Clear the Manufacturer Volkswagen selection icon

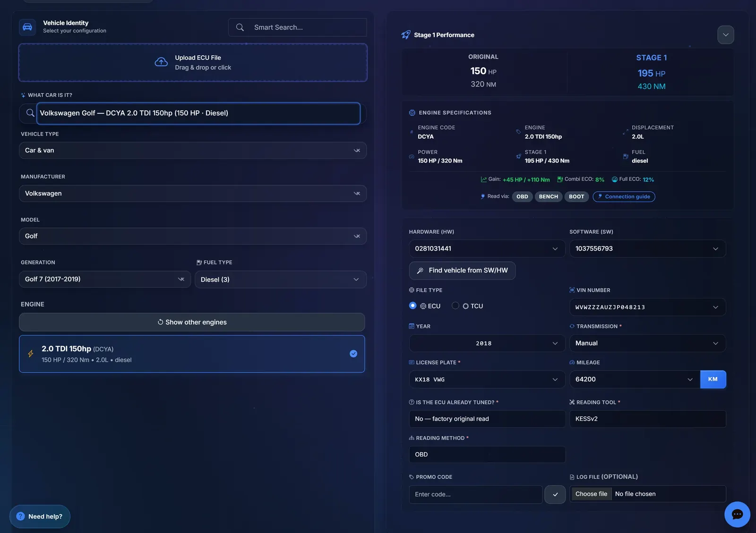click(357, 194)
